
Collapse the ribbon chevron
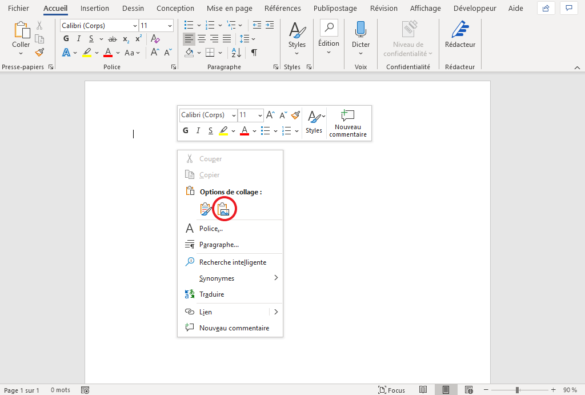(577, 68)
